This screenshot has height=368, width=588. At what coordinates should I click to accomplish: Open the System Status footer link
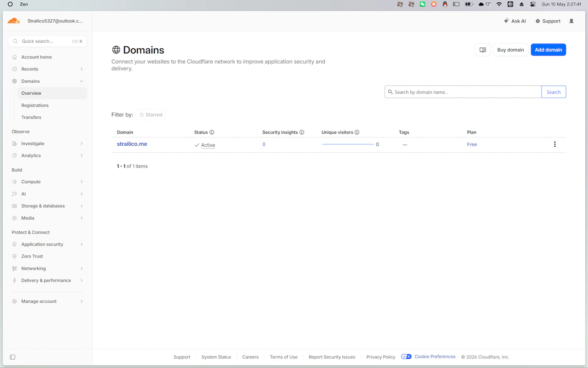coord(216,357)
